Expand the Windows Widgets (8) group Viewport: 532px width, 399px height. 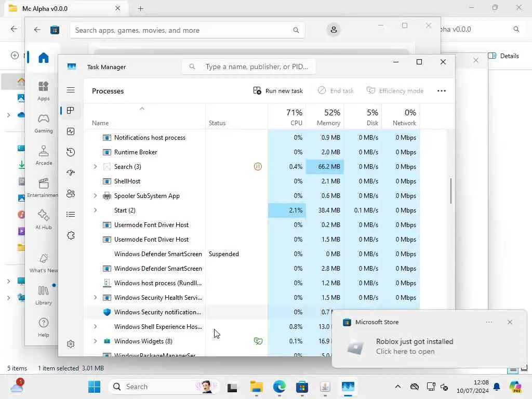96,341
